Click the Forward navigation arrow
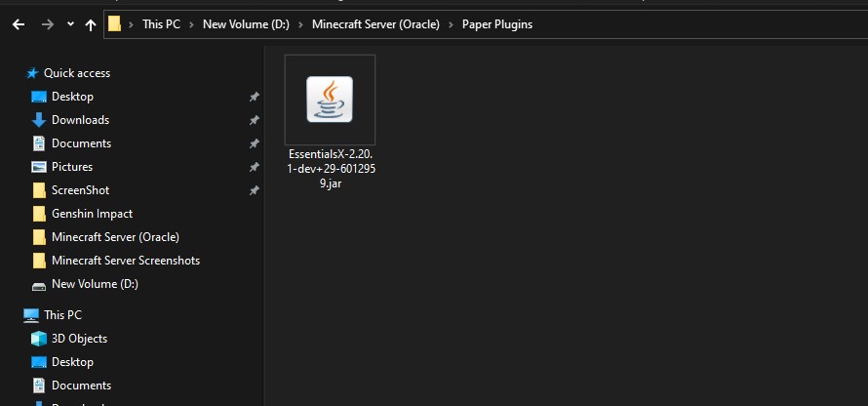 pyautogui.click(x=46, y=24)
